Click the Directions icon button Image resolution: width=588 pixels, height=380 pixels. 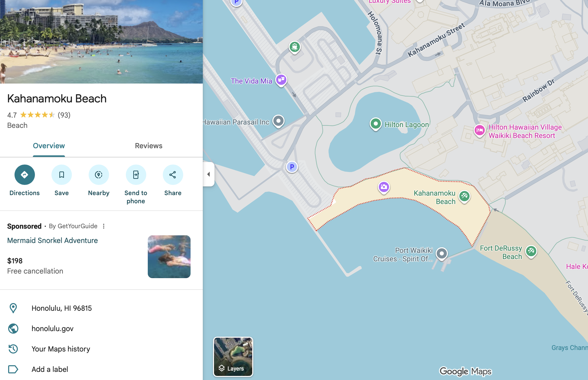(24, 175)
